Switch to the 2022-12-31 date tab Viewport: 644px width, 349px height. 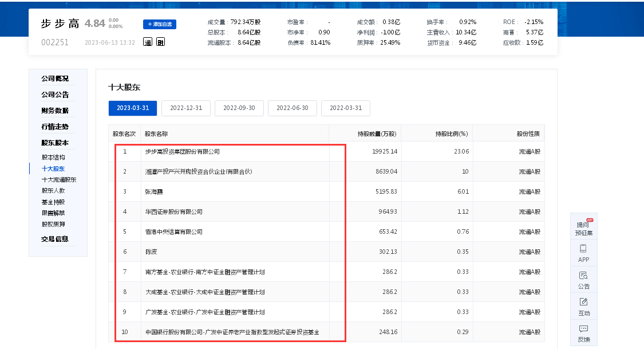[186, 108]
